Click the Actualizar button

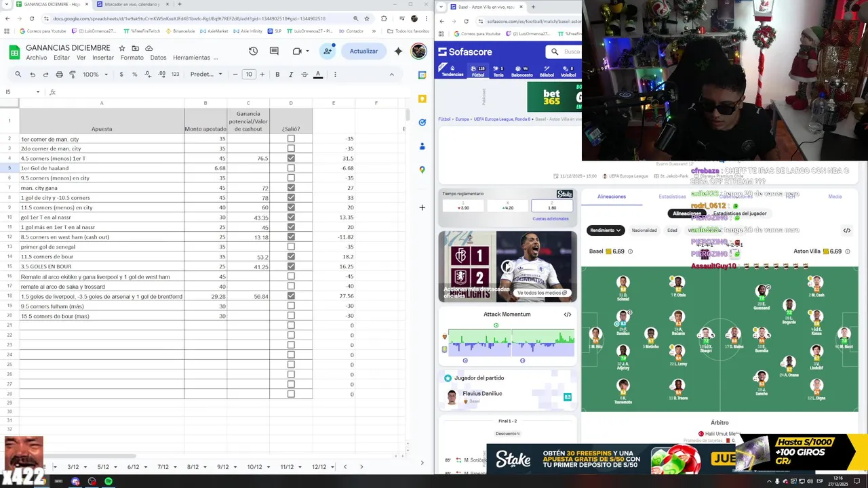click(363, 51)
